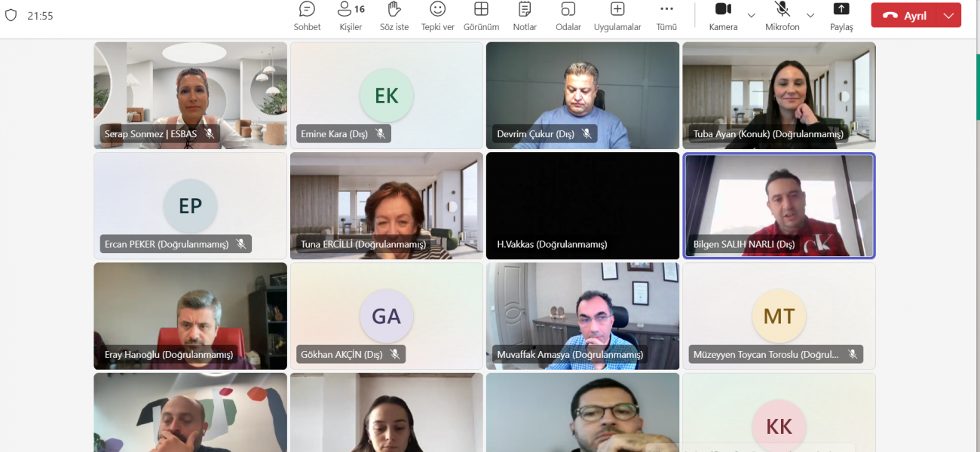
Task: Click name label 'Tuba Ayan (Konuk) (Doğrulanmamış)'
Action: [x=767, y=134]
